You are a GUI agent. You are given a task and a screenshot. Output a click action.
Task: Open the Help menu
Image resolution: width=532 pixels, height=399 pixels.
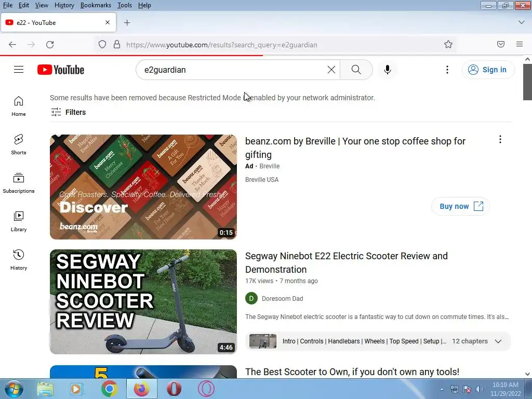(144, 5)
